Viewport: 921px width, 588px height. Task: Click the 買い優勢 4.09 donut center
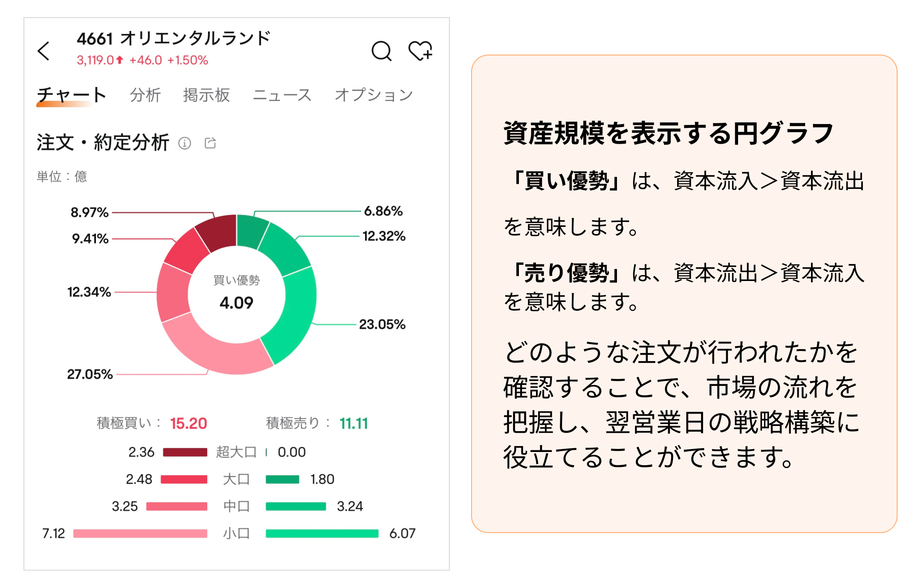click(237, 294)
